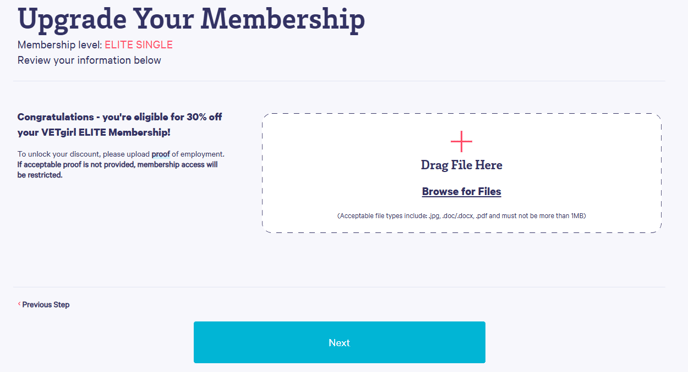688x372 pixels.
Task: Click the red plus upload icon
Action: click(x=461, y=141)
